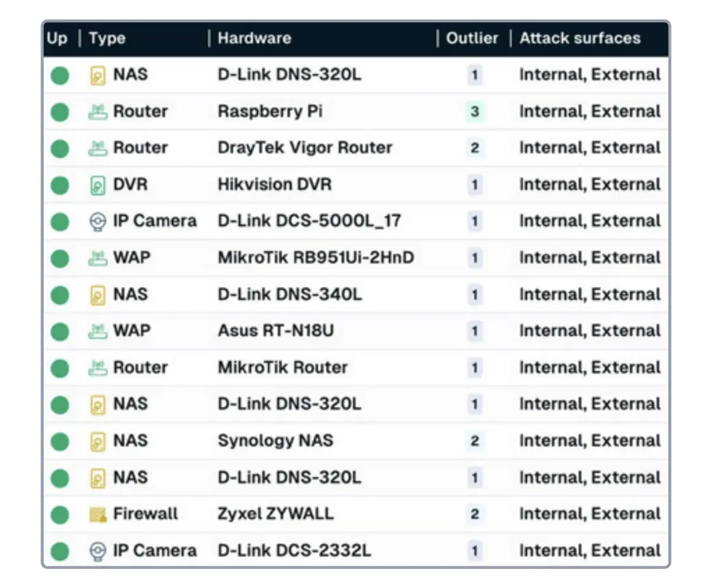This screenshot has height=588, width=704.
Task: Open the MikroTik Router hardware entry
Action: pyautogui.click(x=283, y=368)
